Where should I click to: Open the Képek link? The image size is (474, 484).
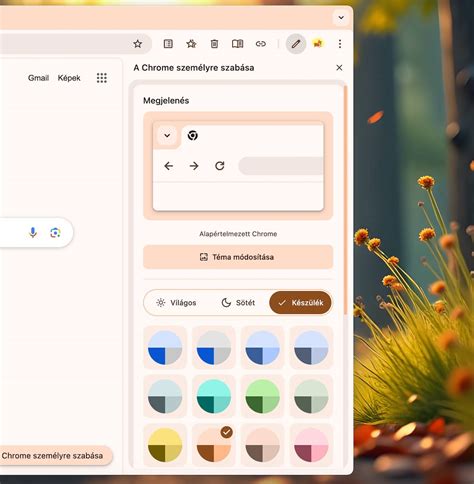click(69, 78)
